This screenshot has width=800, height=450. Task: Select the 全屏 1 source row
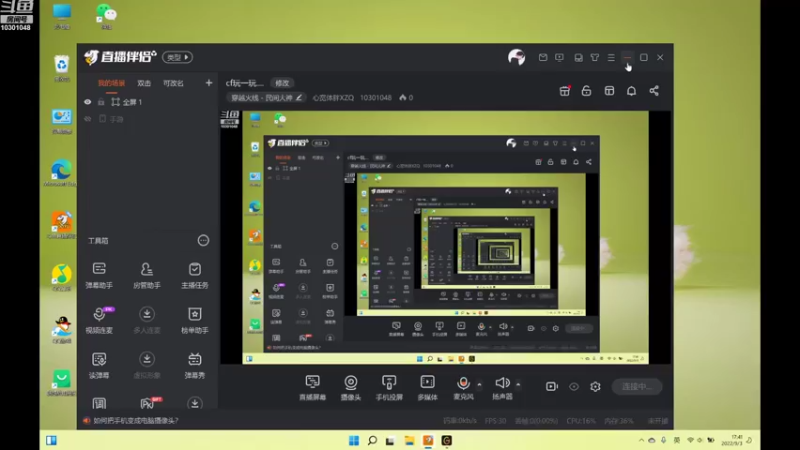[148, 102]
